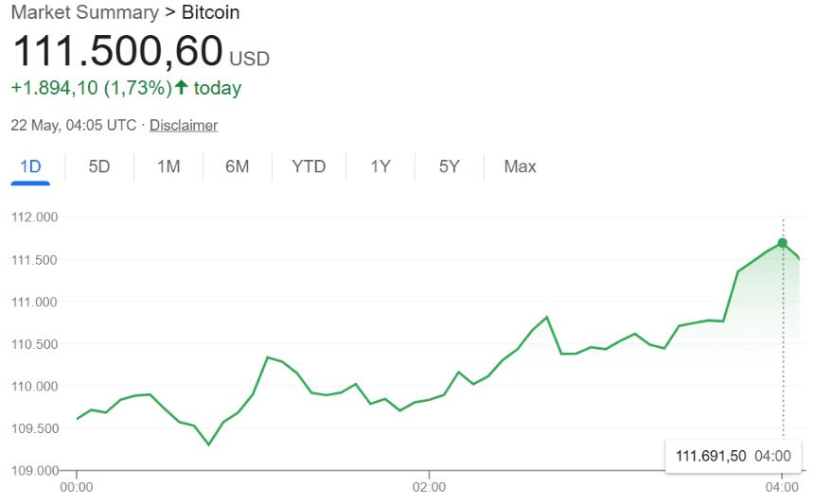Click the Market Summary breadcrumb
This screenshot has width=814, height=504.
coord(84,12)
